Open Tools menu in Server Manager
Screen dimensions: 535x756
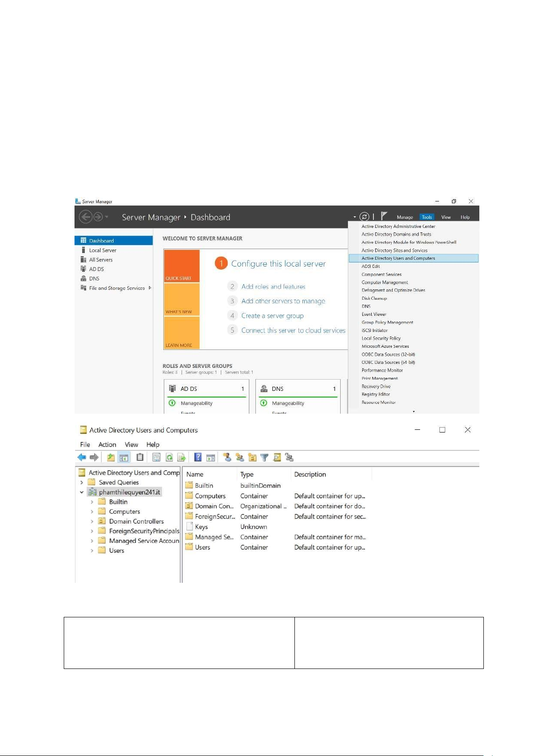click(x=427, y=217)
